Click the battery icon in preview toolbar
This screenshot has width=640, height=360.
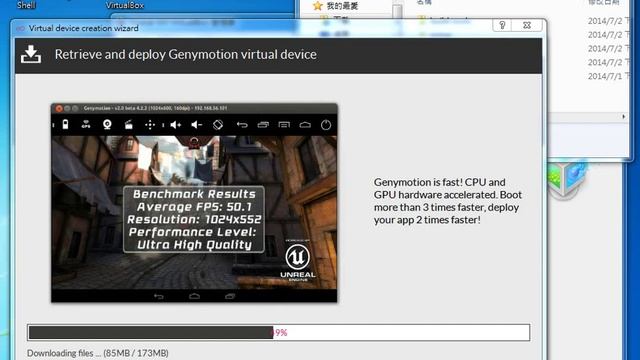tap(65, 124)
